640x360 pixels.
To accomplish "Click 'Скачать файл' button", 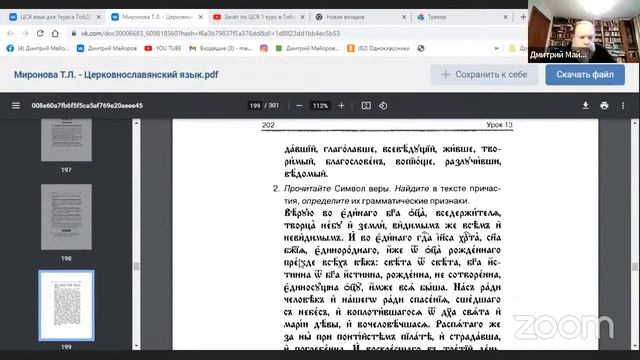I will [585, 75].
